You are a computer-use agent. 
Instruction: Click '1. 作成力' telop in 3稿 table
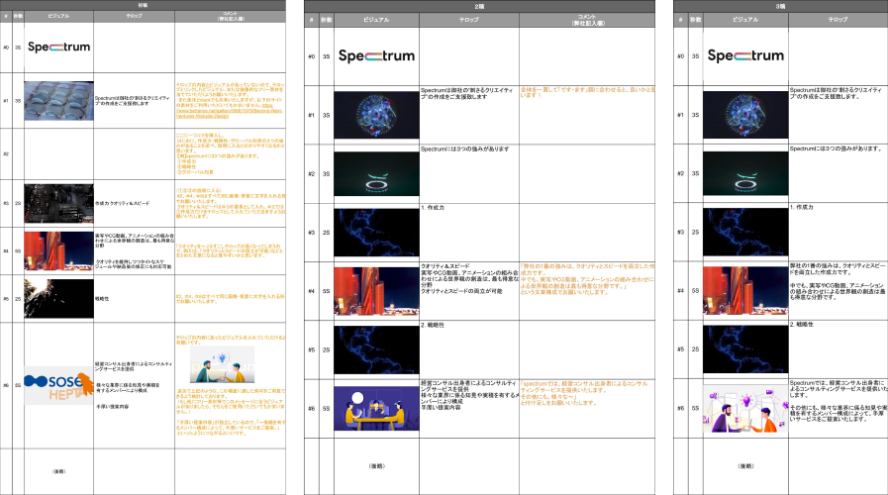802,207
